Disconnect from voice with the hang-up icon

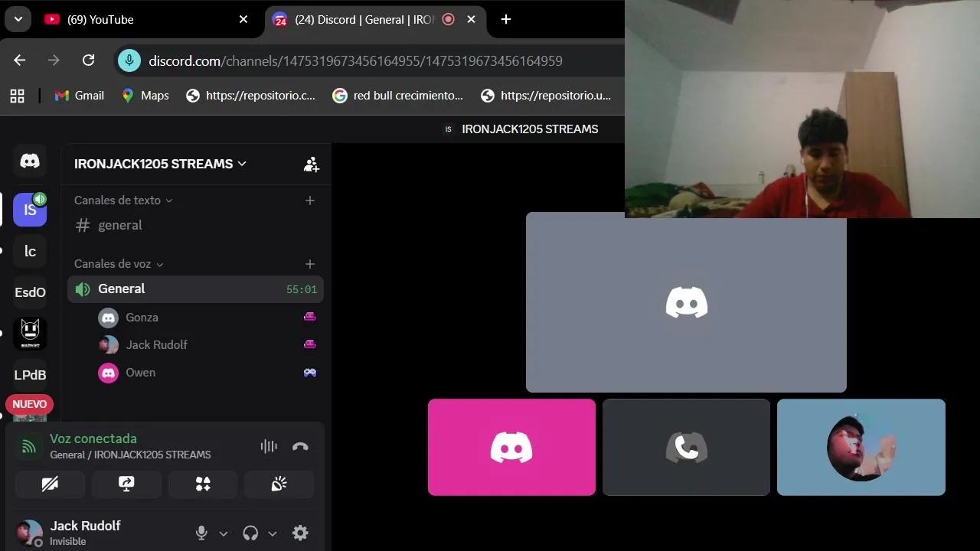click(x=300, y=446)
